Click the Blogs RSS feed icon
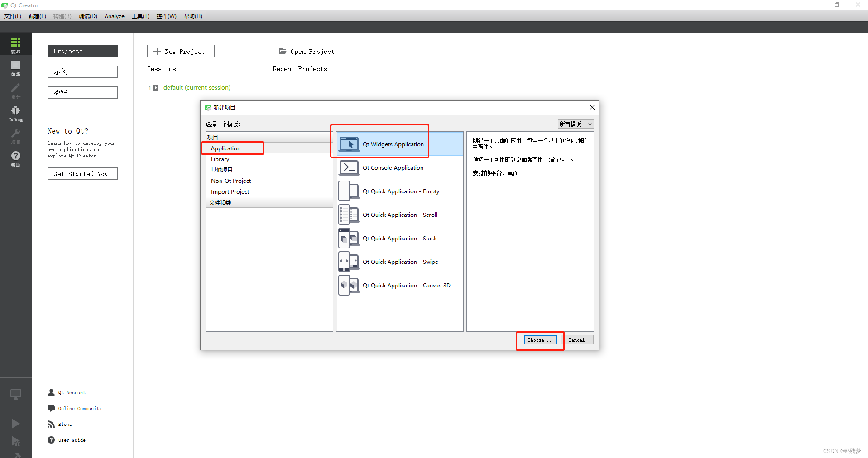868x458 pixels. (x=51, y=424)
